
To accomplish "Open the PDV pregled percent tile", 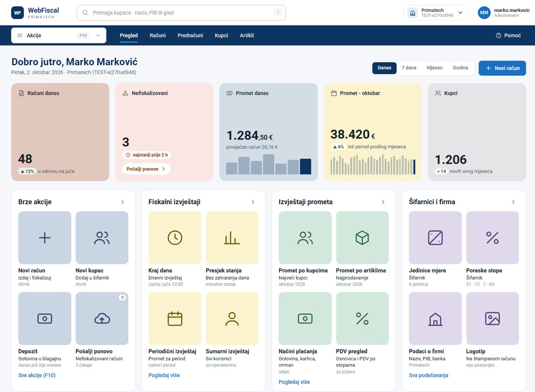I will click(362, 319).
